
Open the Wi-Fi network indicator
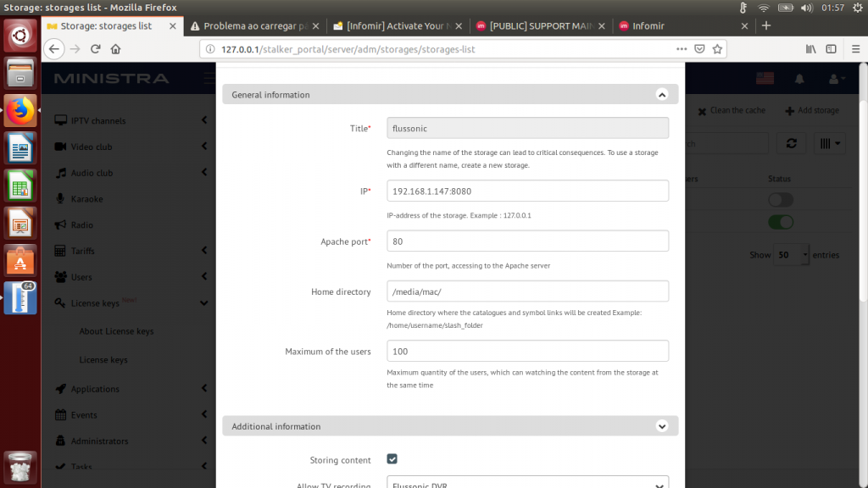point(764,8)
